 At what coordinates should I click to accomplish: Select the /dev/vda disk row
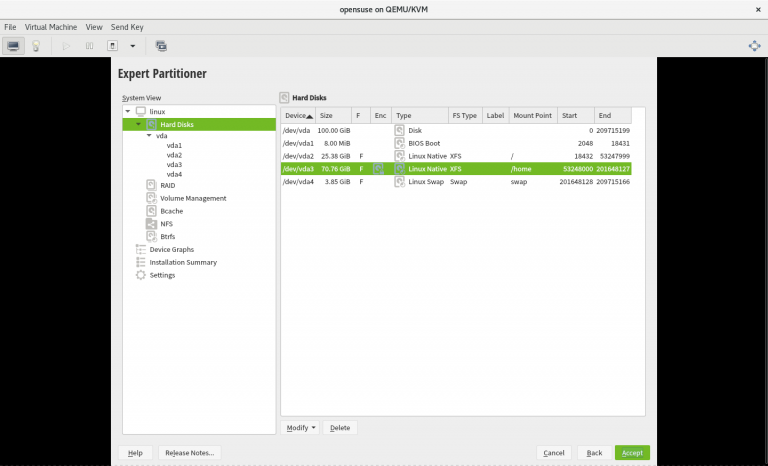coord(456,130)
